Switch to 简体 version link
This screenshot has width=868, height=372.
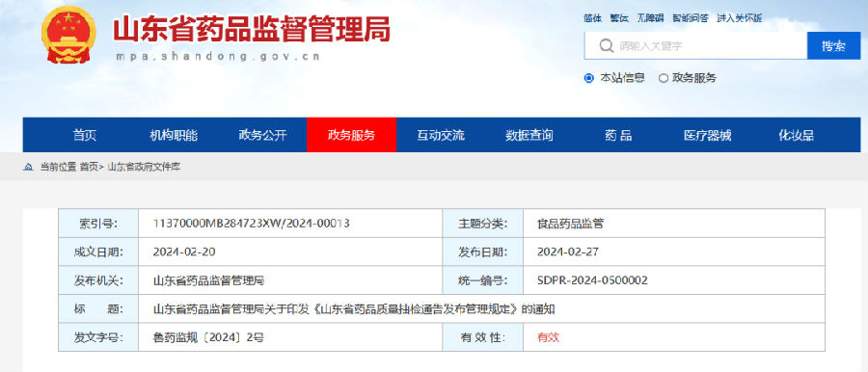point(592,18)
